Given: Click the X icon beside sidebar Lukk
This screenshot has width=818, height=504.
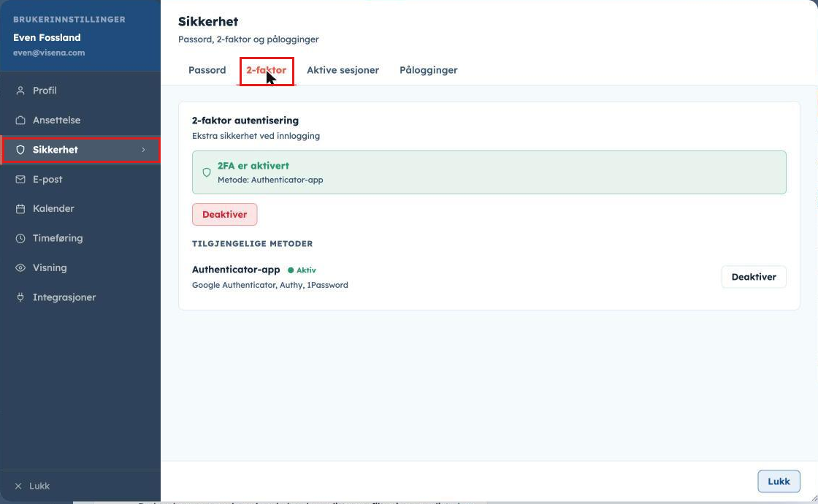Looking at the screenshot, I should click(18, 486).
